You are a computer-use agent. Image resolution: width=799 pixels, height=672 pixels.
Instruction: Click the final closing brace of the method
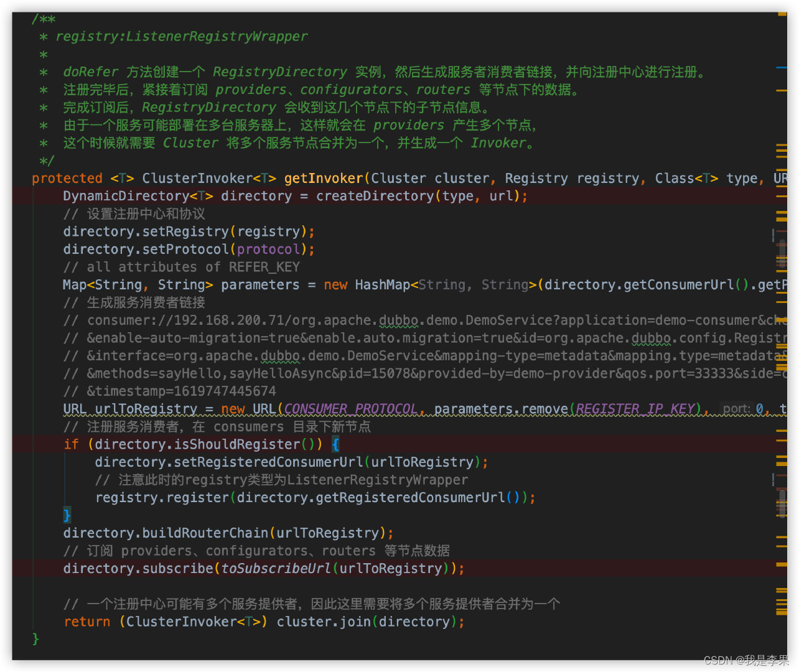pos(35,639)
